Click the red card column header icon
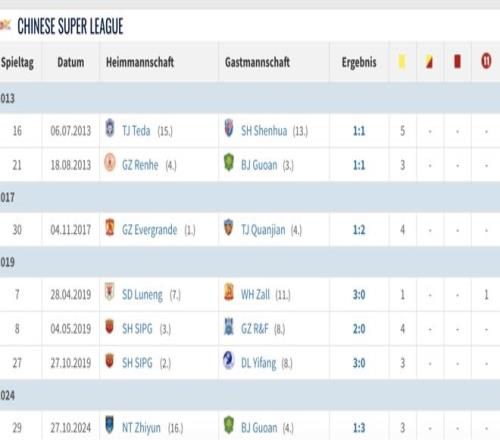 click(x=457, y=62)
